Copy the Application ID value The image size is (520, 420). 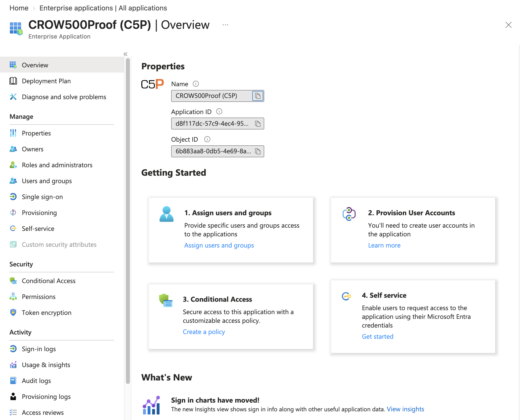pos(258,124)
